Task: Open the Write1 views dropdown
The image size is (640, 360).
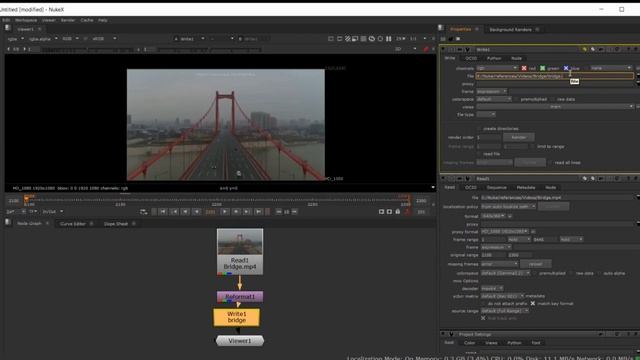Action: point(555,107)
